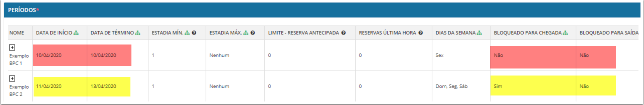The height and width of the screenshot is (105, 644).
Task: Click the Nome column header
Action: pos(17,33)
